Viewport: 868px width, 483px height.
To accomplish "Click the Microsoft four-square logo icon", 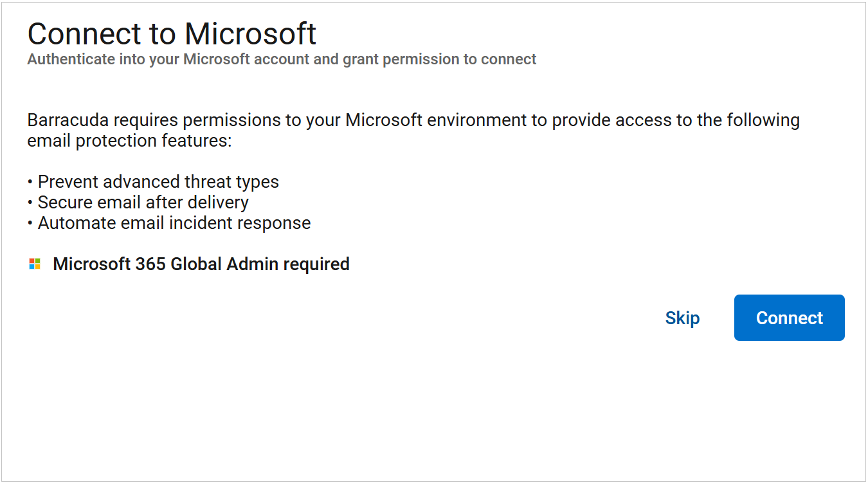I will click(x=35, y=264).
